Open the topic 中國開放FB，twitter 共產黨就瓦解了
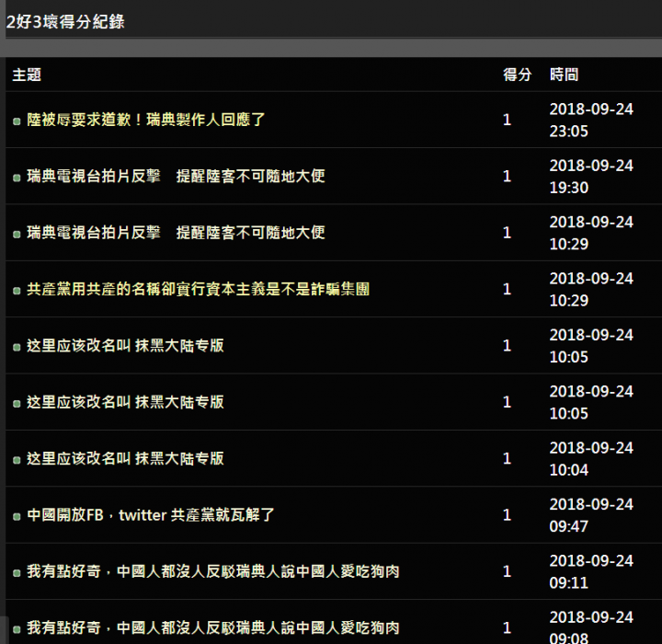 point(151,515)
